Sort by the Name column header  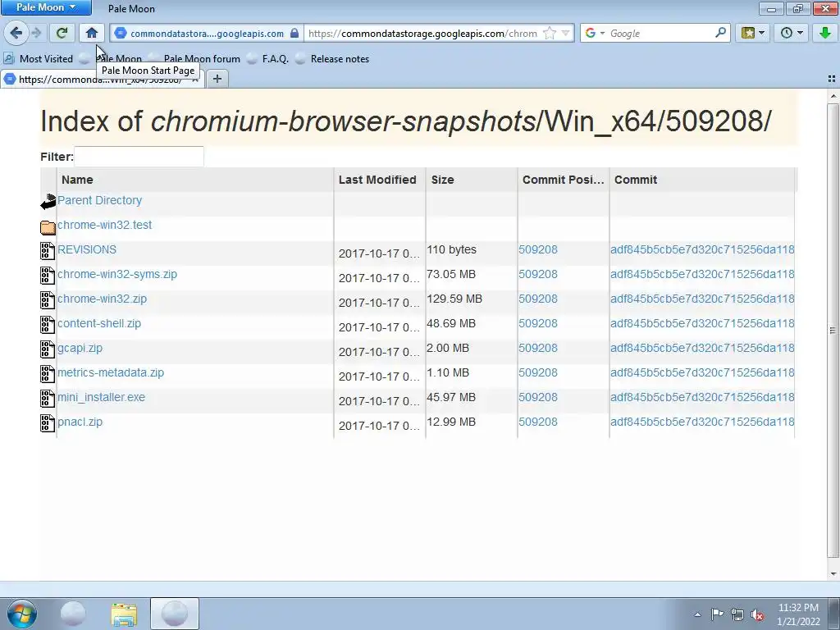click(x=195, y=180)
